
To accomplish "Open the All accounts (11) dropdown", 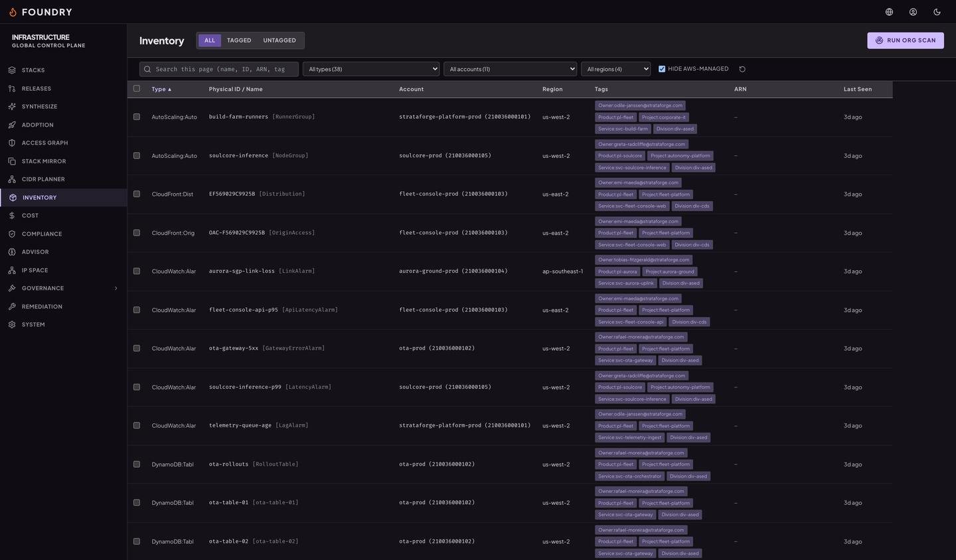I will click(510, 69).
